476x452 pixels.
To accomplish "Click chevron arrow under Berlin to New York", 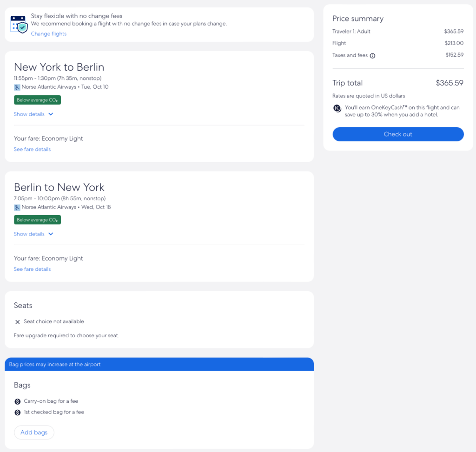I will point(51,234).
